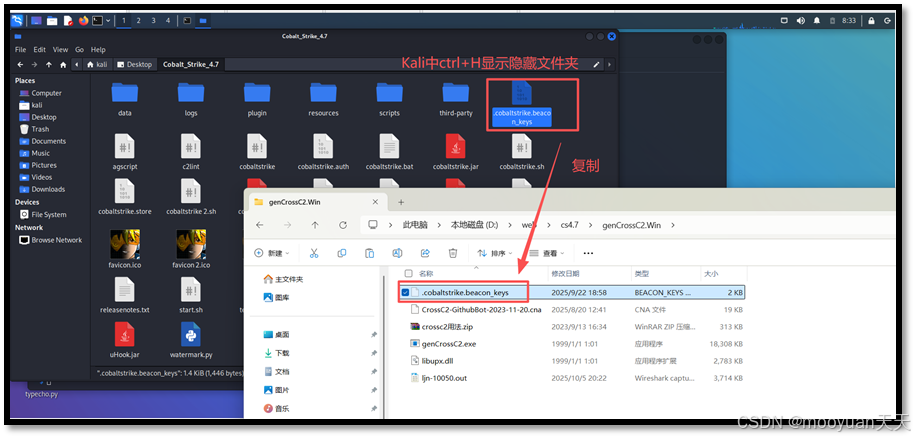Switch to workspace 4 in Kali panel
The image size is (915, 438).
[167, 20]
